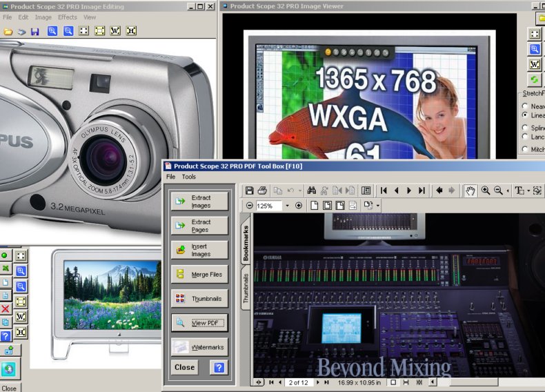545x392 pixels.
Task: Open the Edit menu in Image Editing window
Action: (23, 17)
